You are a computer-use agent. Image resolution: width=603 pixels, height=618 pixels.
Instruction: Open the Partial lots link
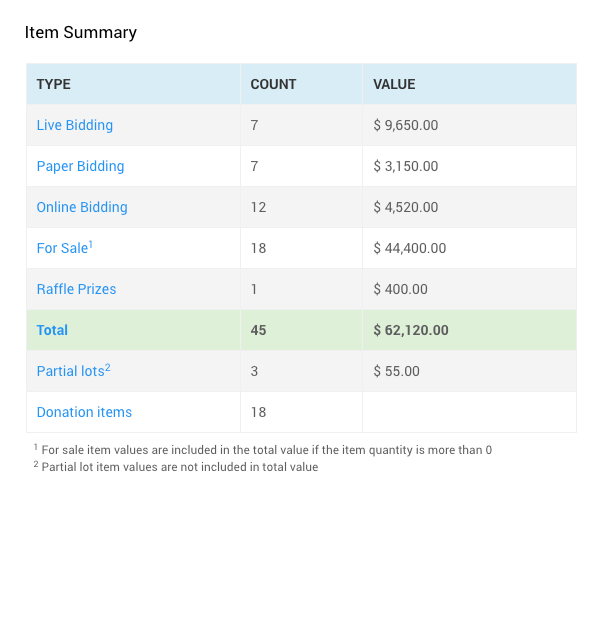pyautogui.click(x=70, y=371)
